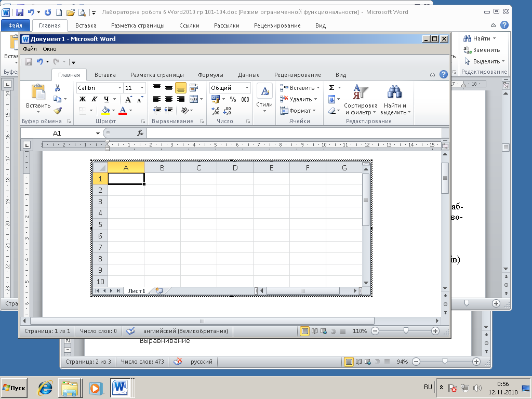
Task: Click the zoom-in plus next to 110%
Action: tap(435, 331)
